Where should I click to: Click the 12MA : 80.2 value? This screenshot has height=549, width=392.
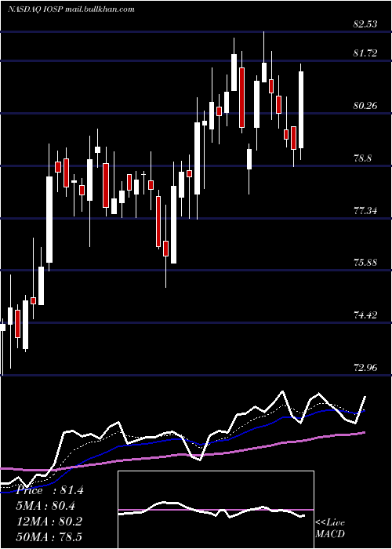click(x=49, y=522)
